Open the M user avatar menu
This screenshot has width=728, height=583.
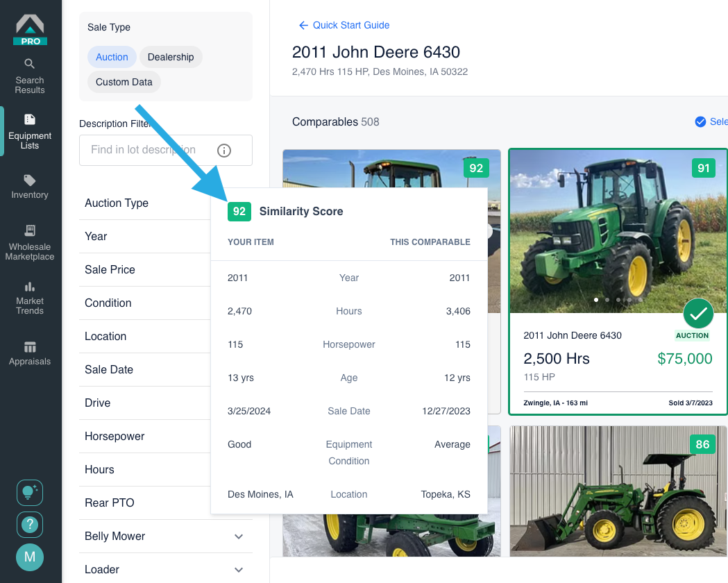[30, 557]
